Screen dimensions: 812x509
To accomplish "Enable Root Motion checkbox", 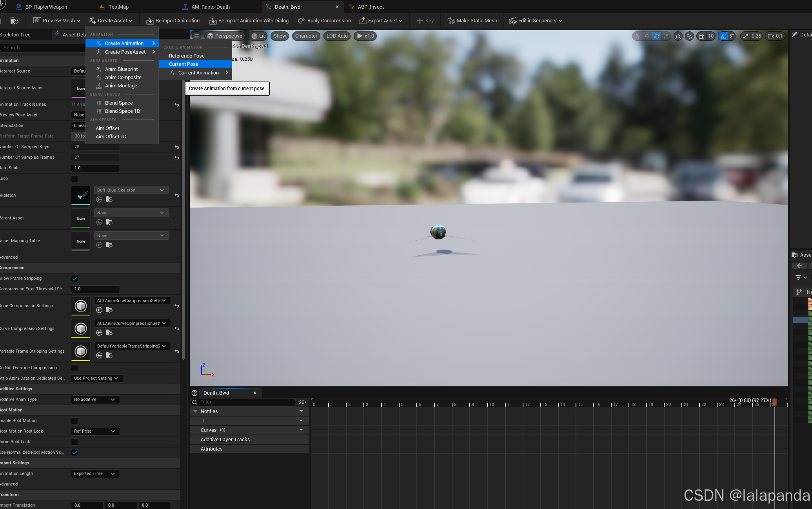I will tap(74, 421).
